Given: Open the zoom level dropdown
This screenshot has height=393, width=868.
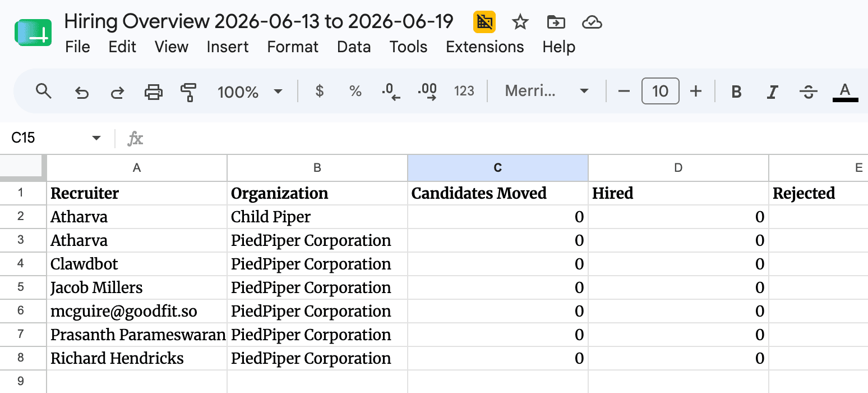Looking at the screenshot, I should (x=250, y=92).
